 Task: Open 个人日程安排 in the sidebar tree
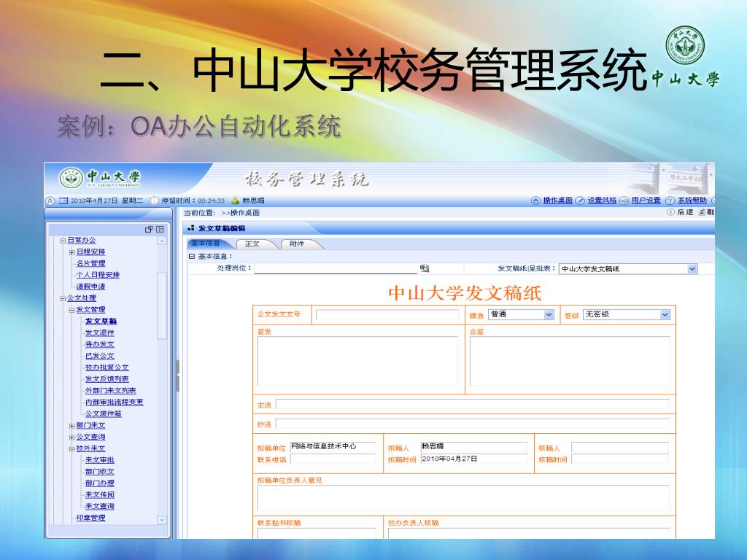[98, 275]
